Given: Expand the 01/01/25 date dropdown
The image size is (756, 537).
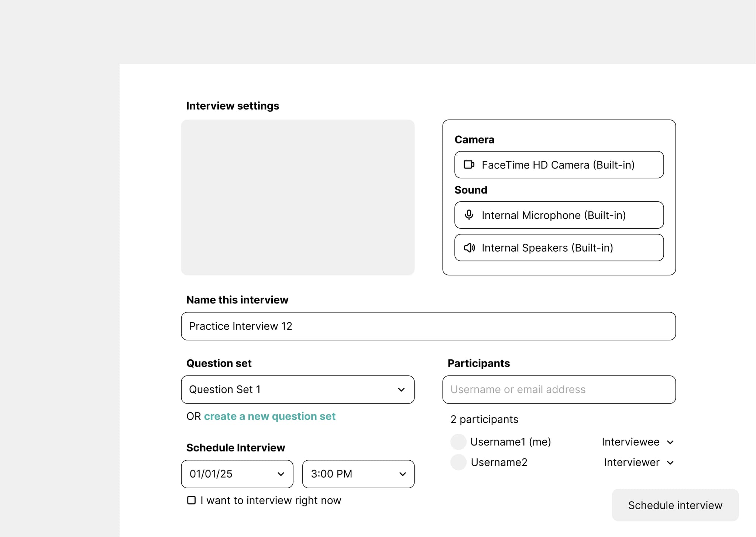Looking at the screenshot, I should click(237, 474).
